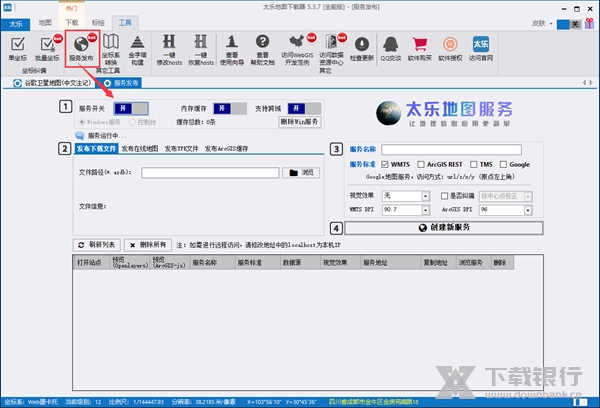Screen dimensions: 600x408
Task: Click the 金字塔构建 pyramid build icon
Action: coord(138,48)
